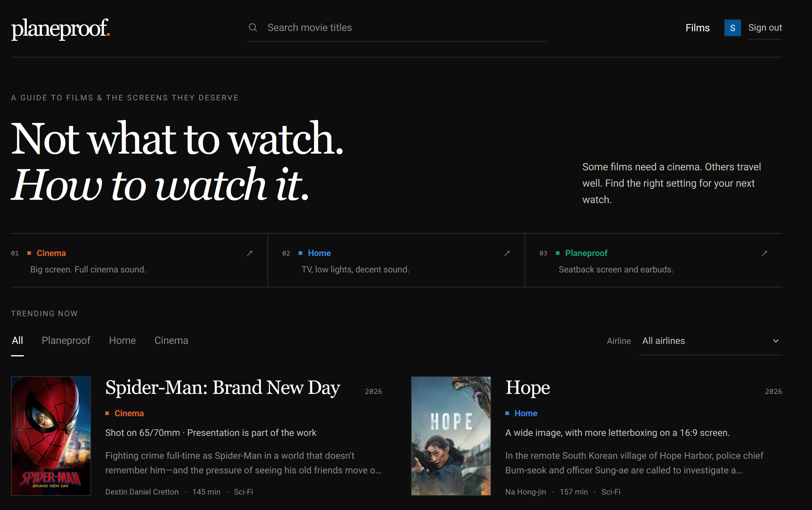Click the Airline label
The width and height of the screenshot is (812, 510).
click(x=619, y=341)
